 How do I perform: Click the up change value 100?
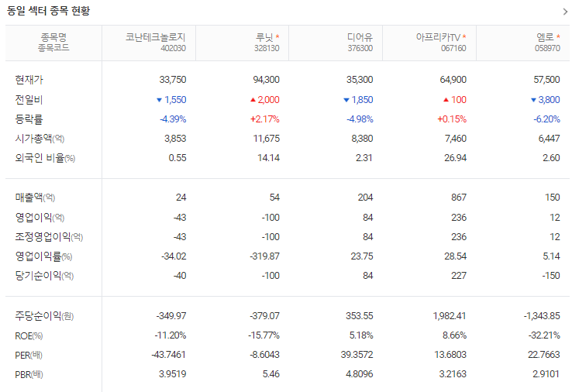pos(459,100)
